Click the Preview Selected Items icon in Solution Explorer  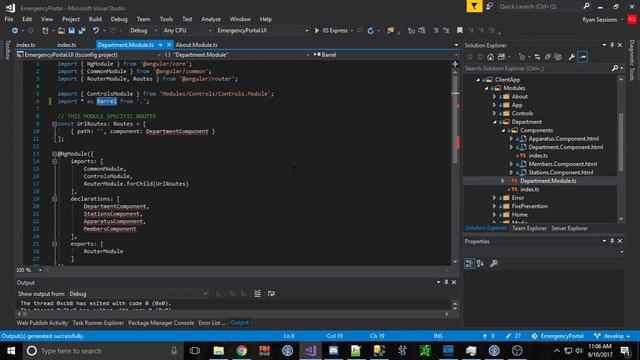[x=583, y=57]
